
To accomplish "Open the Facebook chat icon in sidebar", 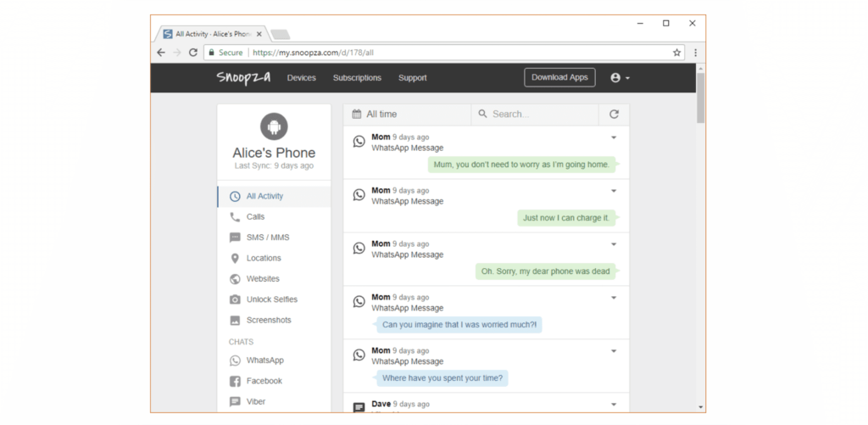I will tap(236, 381).
